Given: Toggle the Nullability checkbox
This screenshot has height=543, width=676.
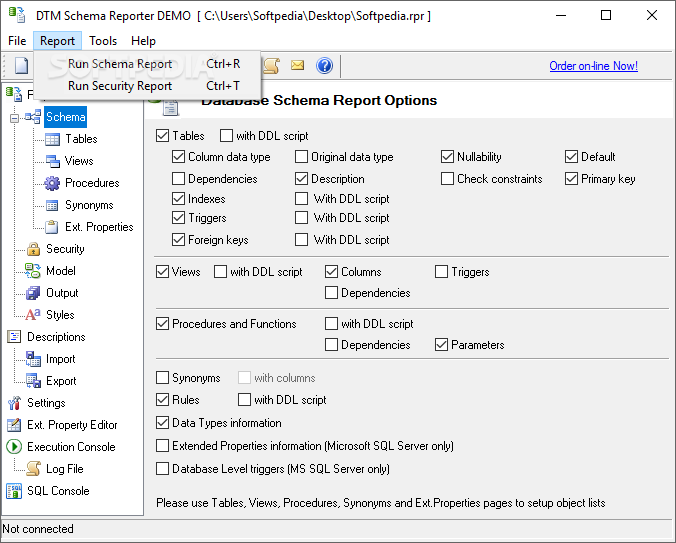Looking at the screenshot, I should [447, 157].
